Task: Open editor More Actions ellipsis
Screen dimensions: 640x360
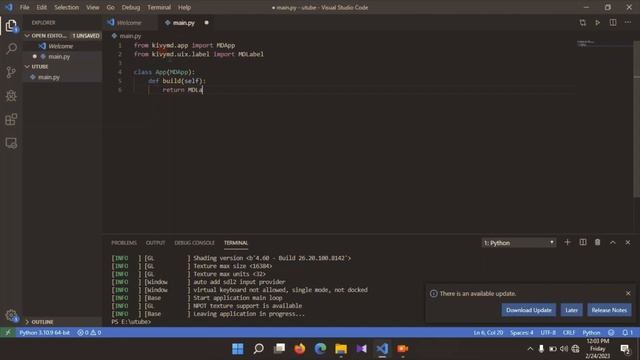Action: click(628, 23)
